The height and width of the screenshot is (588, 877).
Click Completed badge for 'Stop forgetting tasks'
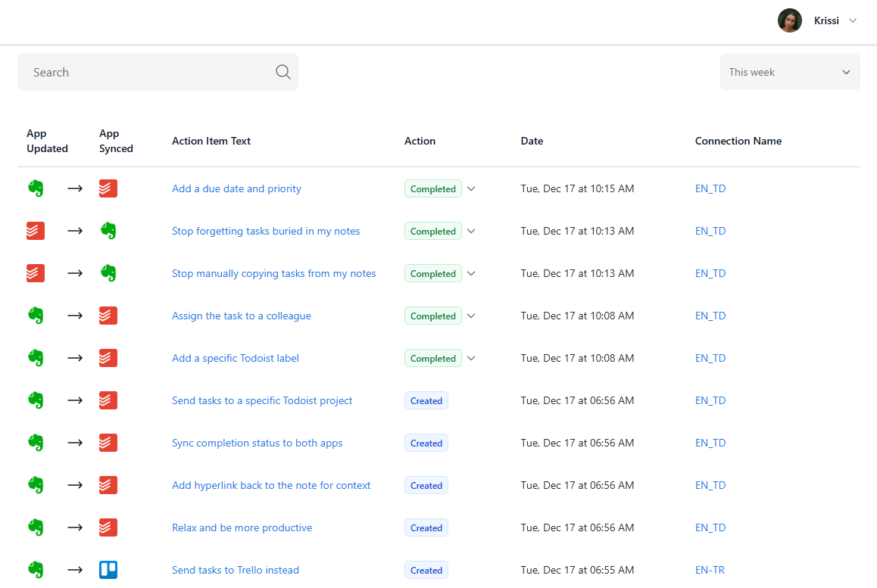coord(433,231)
